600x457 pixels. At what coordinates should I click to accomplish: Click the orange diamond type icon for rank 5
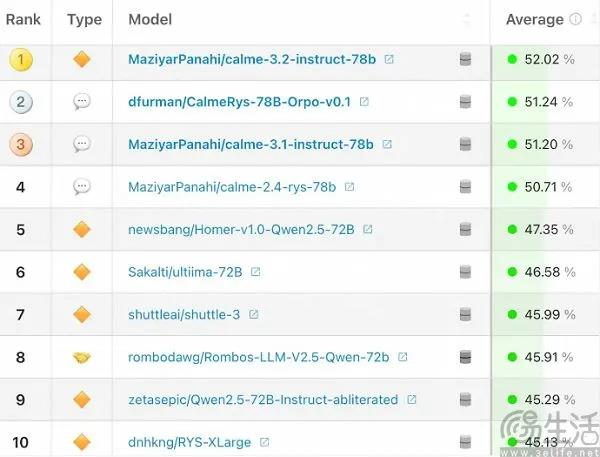click(82, 230)
